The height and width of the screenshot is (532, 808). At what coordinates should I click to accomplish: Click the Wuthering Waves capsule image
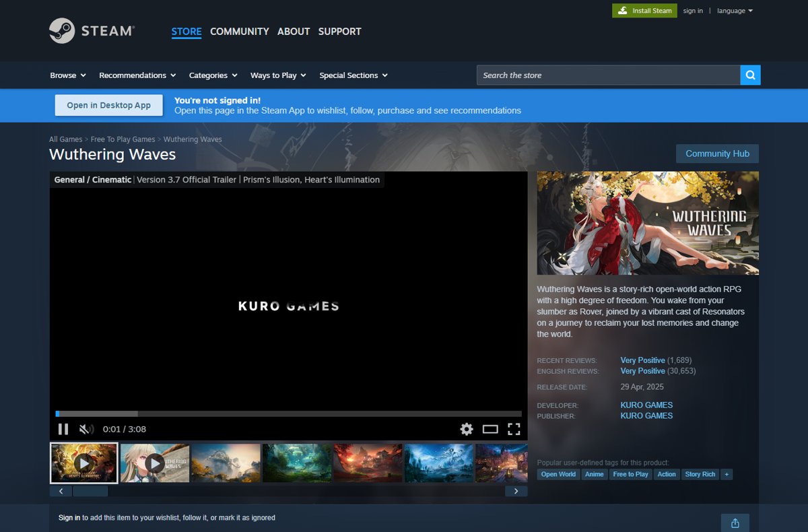click(x=648, y=223)
